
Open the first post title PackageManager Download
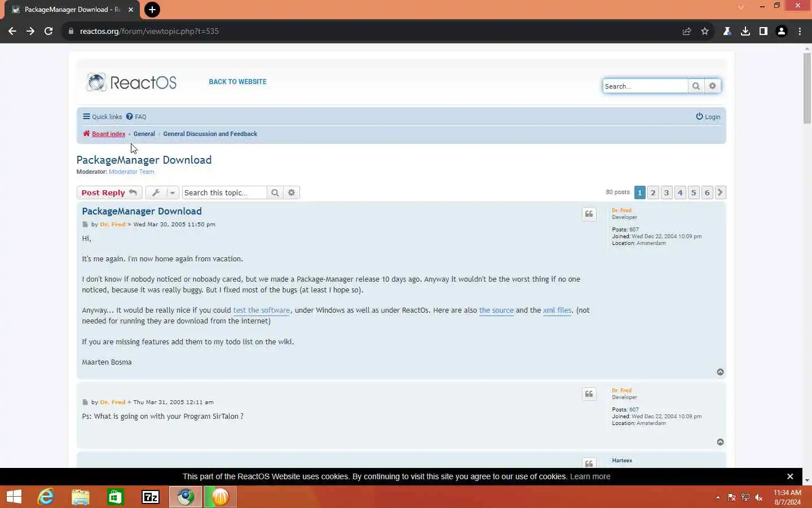[x=142, y=211]
